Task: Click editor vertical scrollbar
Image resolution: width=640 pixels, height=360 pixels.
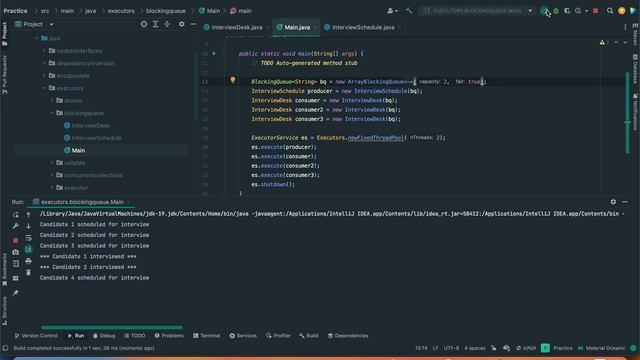Action: (x=627, y=113)
